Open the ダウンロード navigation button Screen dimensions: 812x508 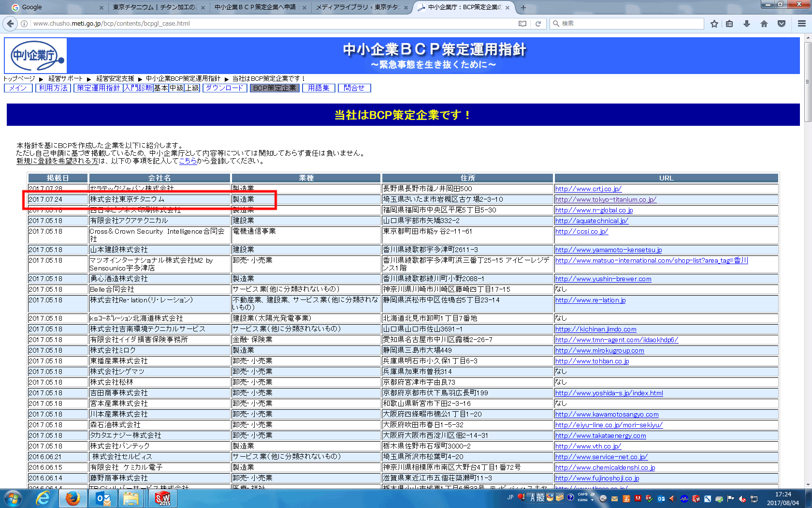pyautogui.click(x=224, y=88)
